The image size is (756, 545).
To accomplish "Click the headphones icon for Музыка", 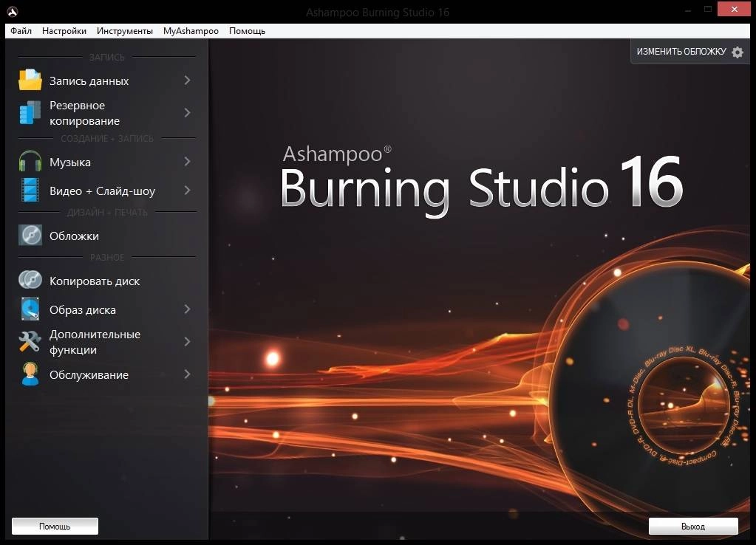I will (x=30, y=162).
